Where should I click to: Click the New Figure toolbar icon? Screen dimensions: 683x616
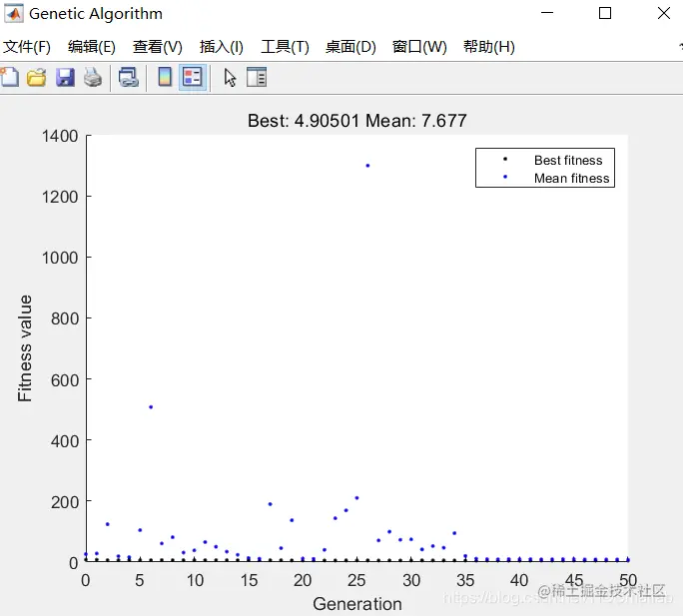[x=10, y=78]
